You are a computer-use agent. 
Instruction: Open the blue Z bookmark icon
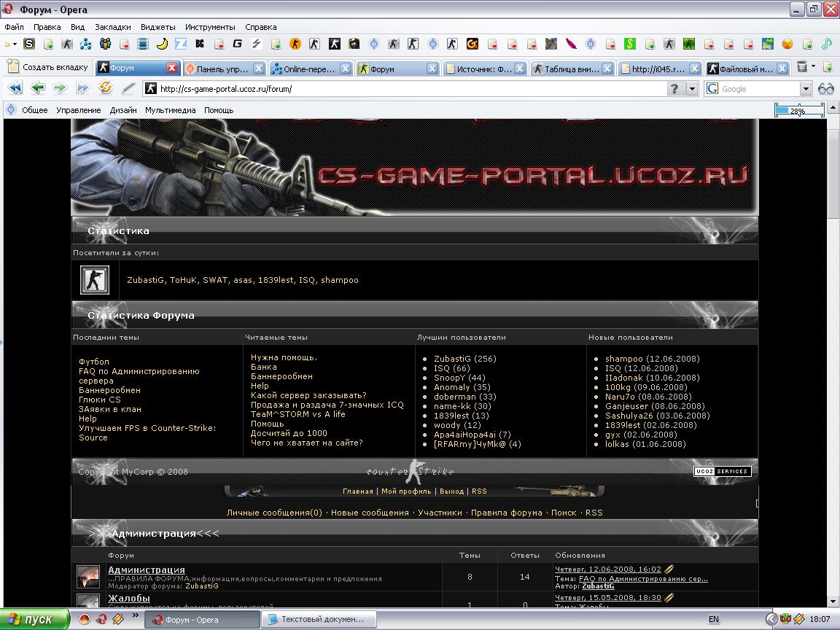point(181,44)
